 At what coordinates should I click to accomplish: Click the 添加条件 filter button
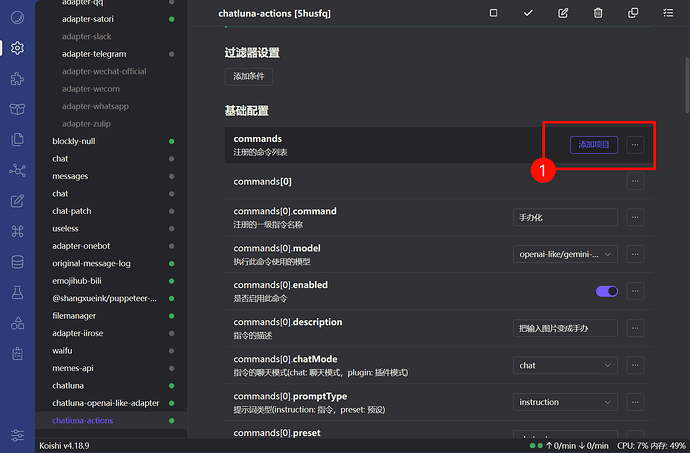click(248, 77)
